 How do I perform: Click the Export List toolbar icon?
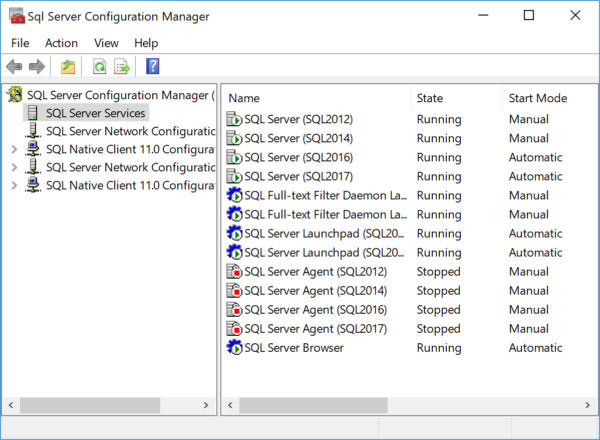tap(122, 67)
